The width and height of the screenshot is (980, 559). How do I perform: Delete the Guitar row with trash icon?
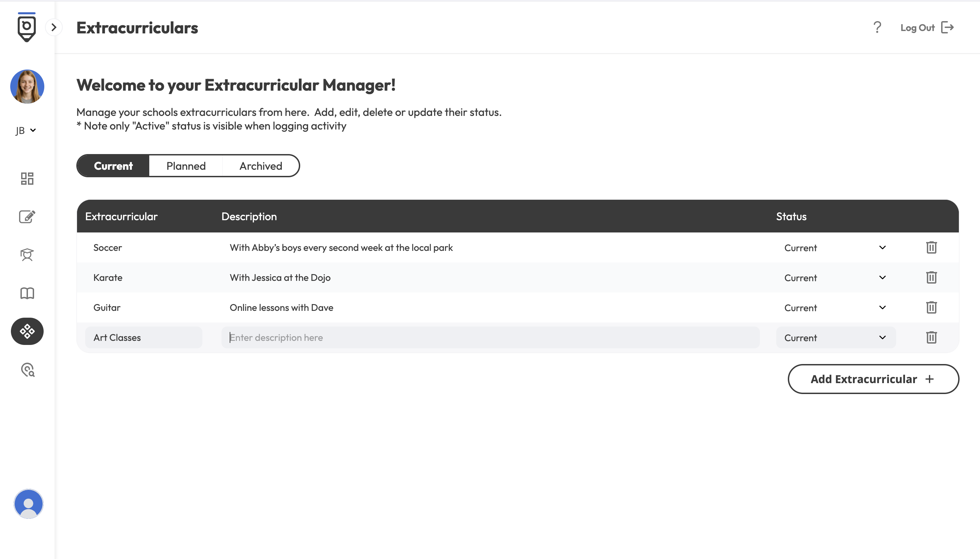click(x=931, y=307)
